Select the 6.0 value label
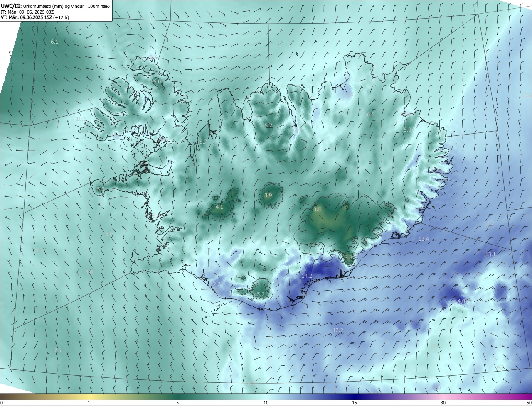 (x=157, y=82)
